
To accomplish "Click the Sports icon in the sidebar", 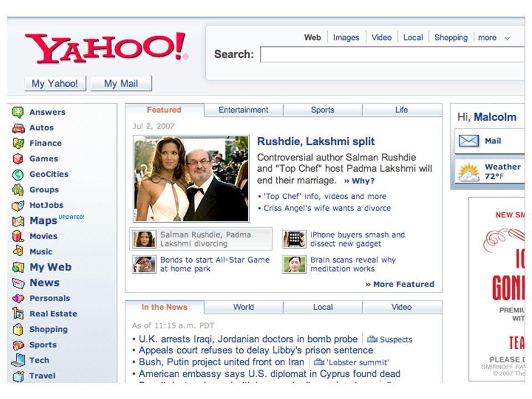I will [x=18, y=345].
